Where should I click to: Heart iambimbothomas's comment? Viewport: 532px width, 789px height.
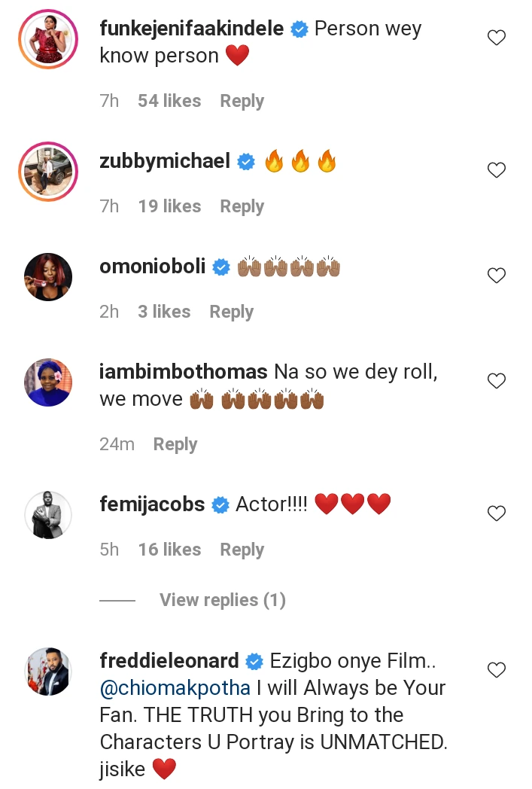[x=497, y=381]
